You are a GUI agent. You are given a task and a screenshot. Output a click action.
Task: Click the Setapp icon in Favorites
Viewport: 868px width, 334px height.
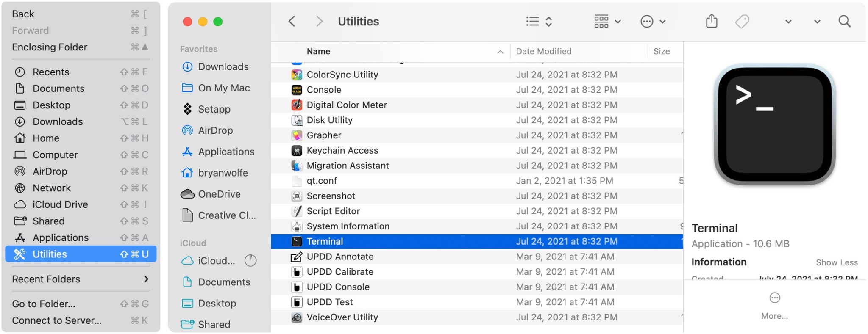[x=187, y=109]
